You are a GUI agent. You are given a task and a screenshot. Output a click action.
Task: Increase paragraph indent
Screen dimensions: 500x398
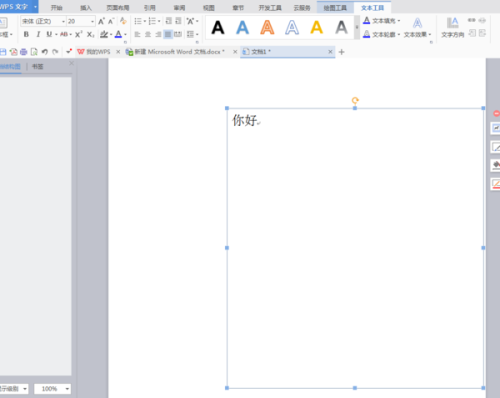tap(178, 21)
